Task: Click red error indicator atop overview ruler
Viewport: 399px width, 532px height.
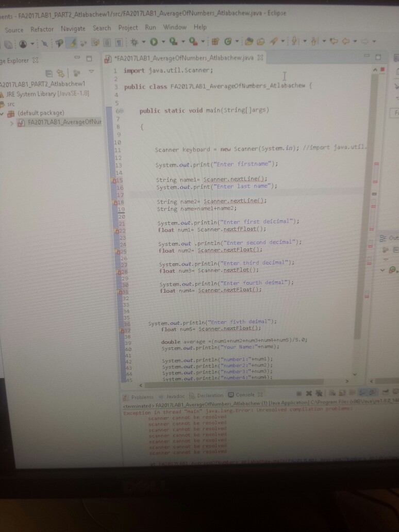Action: [x=383, y=69]
